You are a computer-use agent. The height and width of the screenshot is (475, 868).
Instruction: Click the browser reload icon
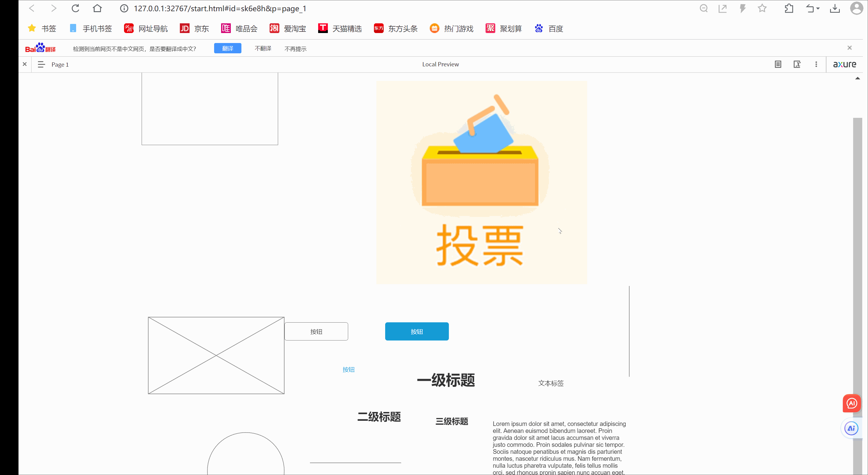pos(76,8)
